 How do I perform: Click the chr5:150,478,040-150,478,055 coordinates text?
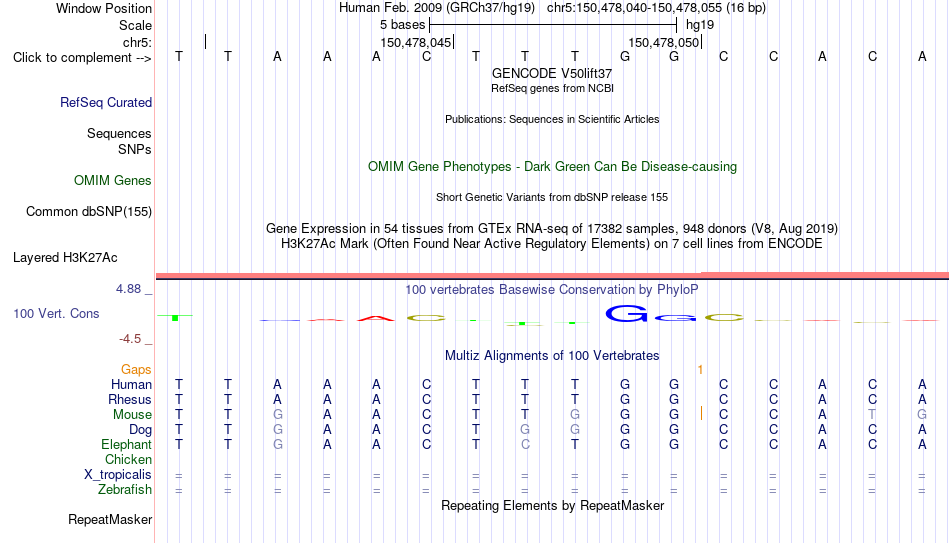(x=656, y=8)
